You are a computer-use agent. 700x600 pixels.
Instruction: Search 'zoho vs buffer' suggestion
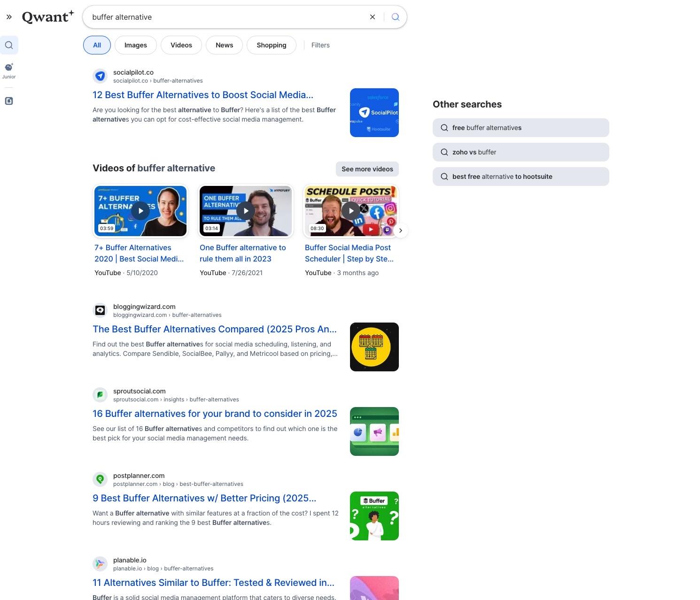click(x=521, y=152)
